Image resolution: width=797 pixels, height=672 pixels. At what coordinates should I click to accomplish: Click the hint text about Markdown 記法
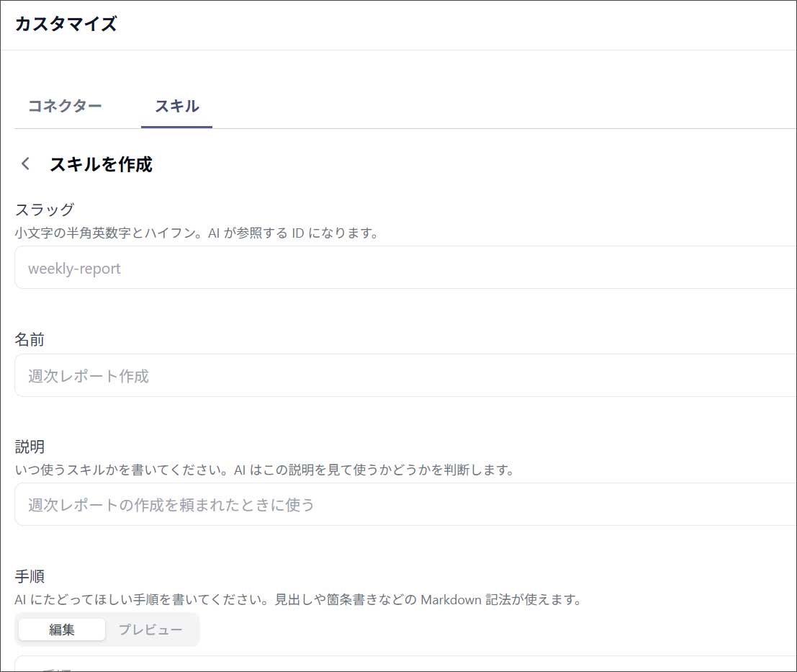(x=298, y=599)
